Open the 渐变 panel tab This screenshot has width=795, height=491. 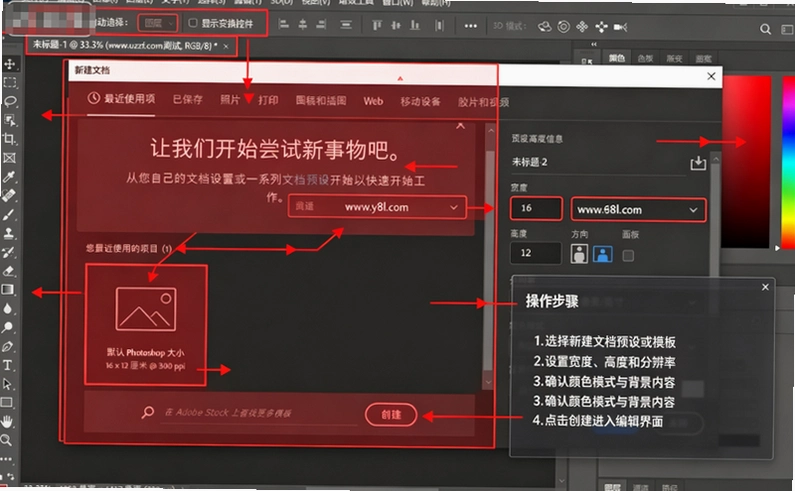tap(674, 59)
